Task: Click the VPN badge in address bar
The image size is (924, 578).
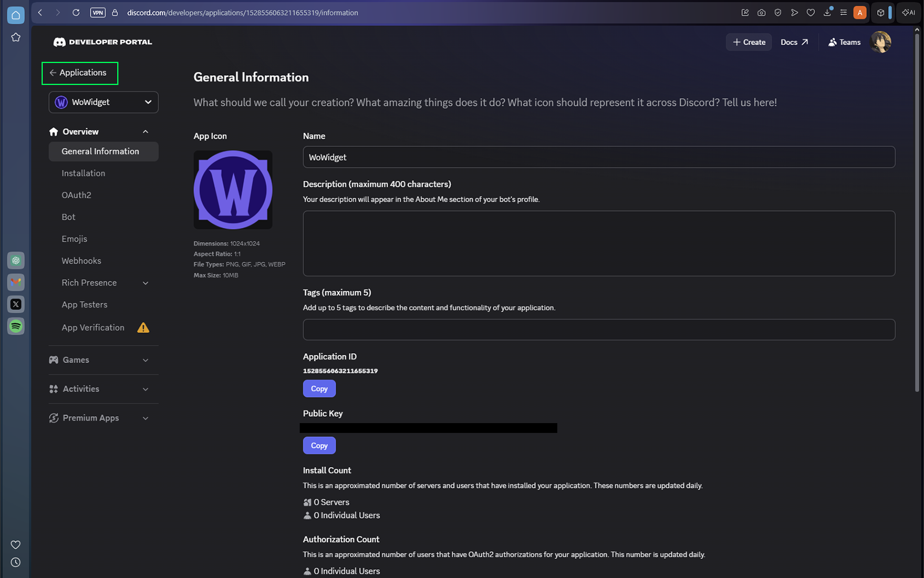Action: 98,13
